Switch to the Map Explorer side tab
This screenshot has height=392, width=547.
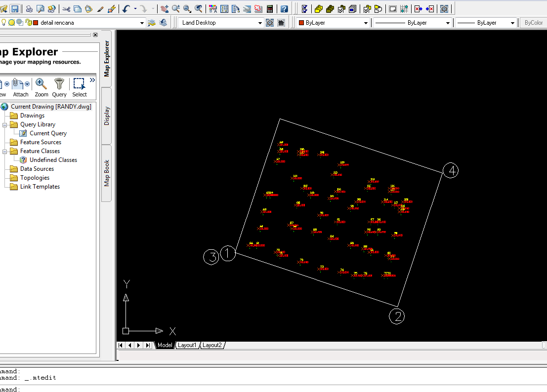(x=106, y=59)
